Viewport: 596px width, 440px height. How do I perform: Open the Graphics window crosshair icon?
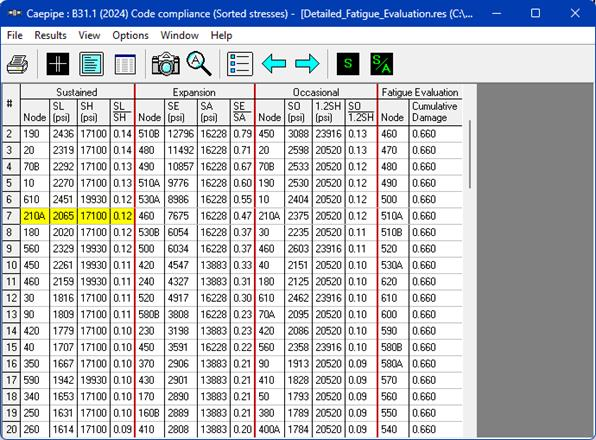(x=58, y=64)
